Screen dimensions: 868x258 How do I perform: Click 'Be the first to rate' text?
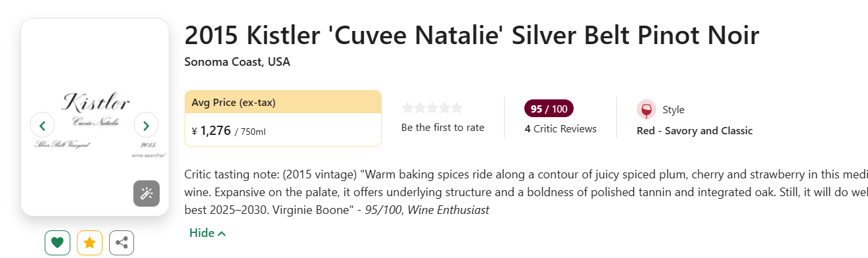(443, 128)
